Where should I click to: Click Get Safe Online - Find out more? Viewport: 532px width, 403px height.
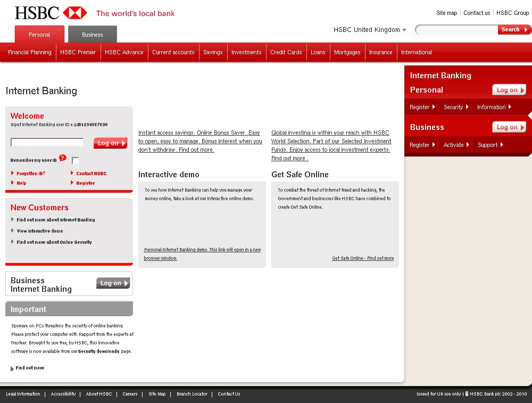click(x=363, y=258)
